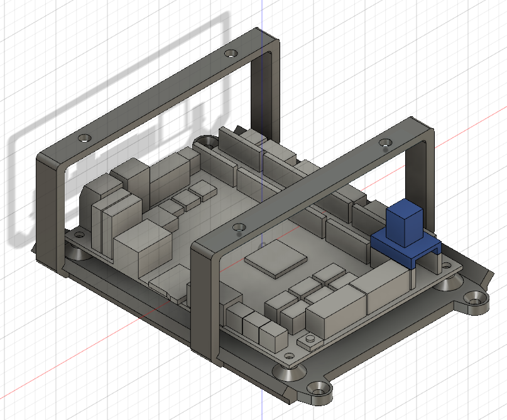Viewport: 507px width, 420px height.
Task: Pick the rear bracket's top hole near its right end
Action: [231, 53]
